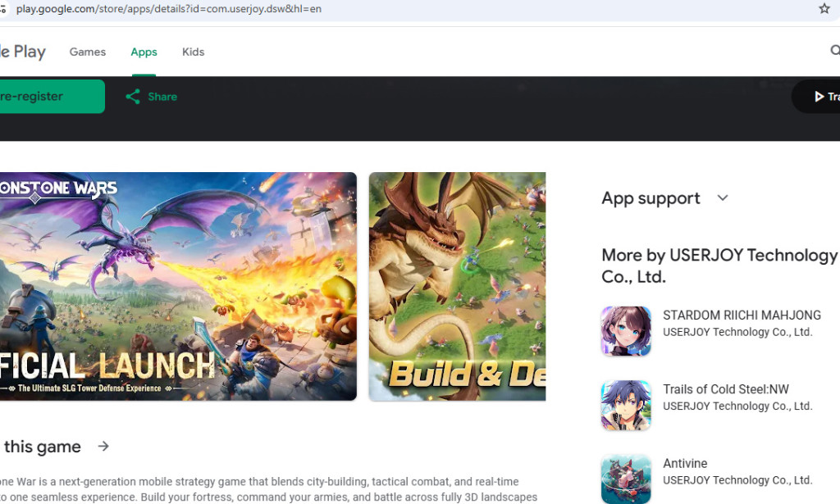Viewport: 840px width, 504px height.
Task: Click the About this game arrow
Action: click(103, 447)
